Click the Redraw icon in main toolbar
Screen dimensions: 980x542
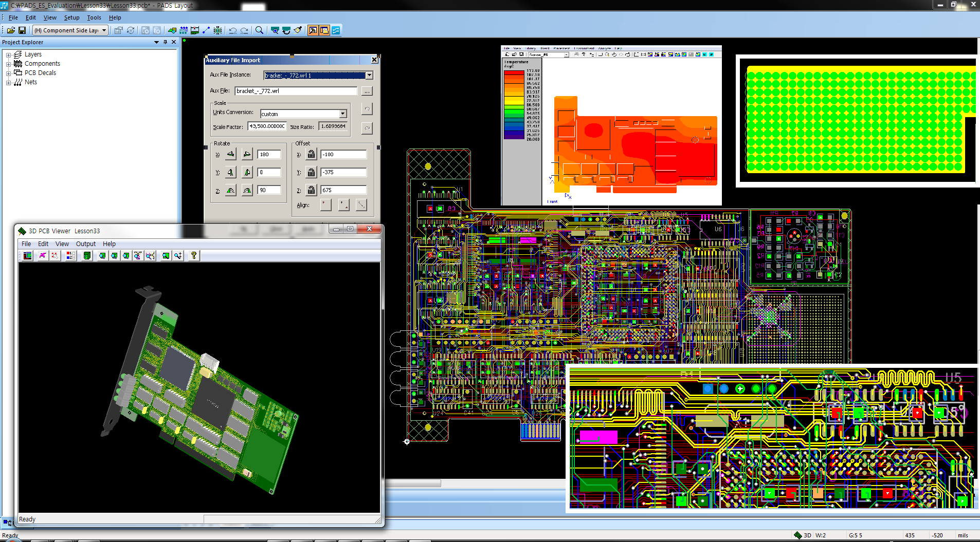click(x=286, y=30)
